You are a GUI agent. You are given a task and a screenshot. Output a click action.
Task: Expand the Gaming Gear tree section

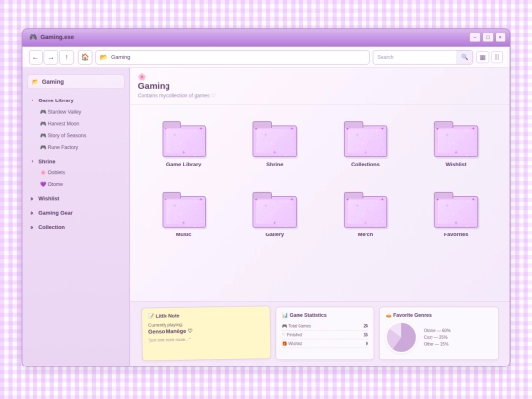click(32, 213)
